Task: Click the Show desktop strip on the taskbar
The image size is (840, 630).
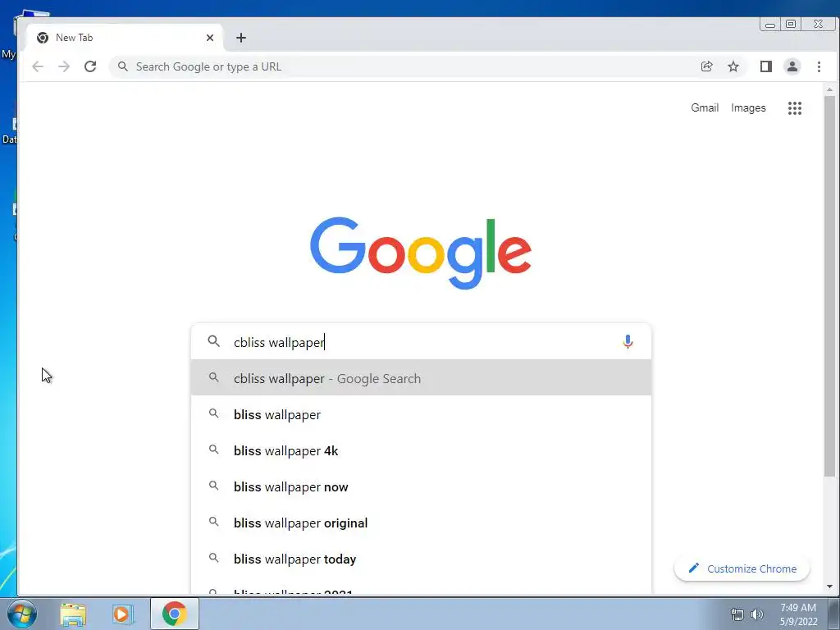Action: [x=833, y=614]
